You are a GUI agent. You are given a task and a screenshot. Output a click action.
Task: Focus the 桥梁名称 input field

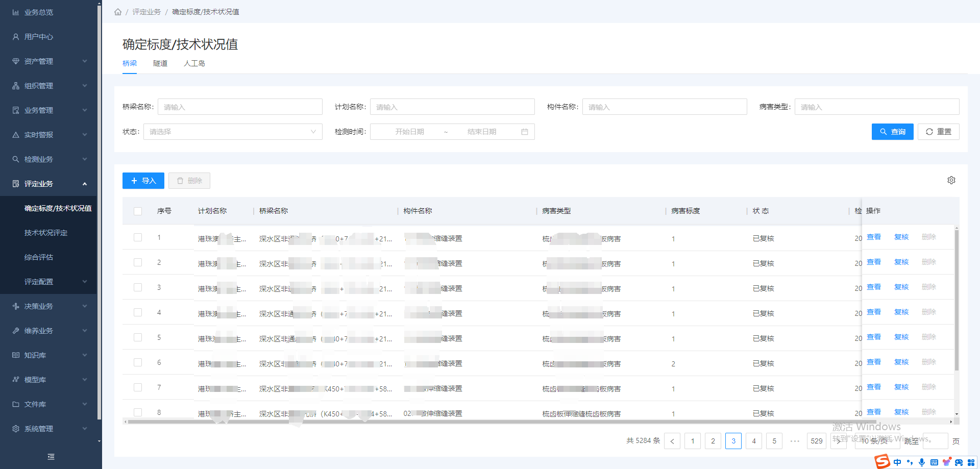click(240, 107)
